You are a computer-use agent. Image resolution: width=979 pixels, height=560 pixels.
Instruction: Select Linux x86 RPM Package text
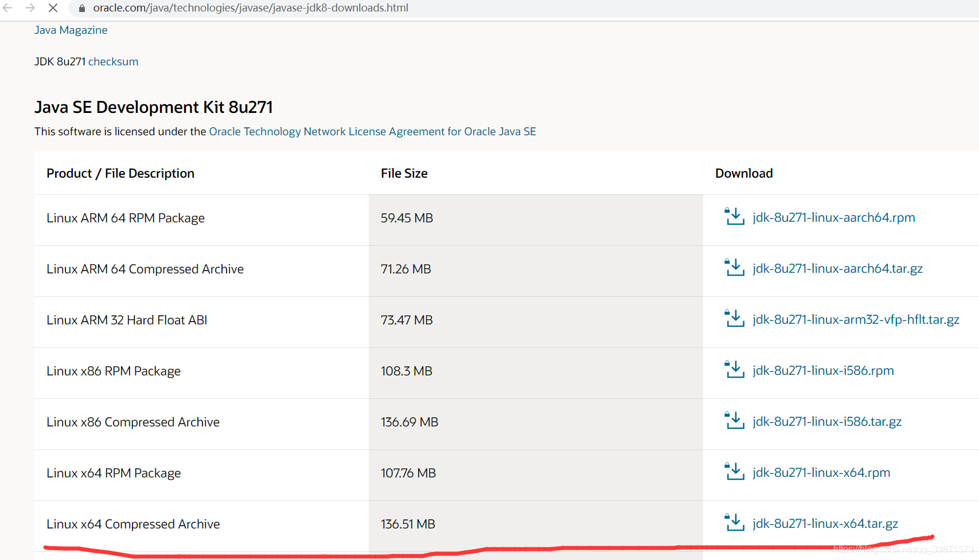(x=114, y=371)
